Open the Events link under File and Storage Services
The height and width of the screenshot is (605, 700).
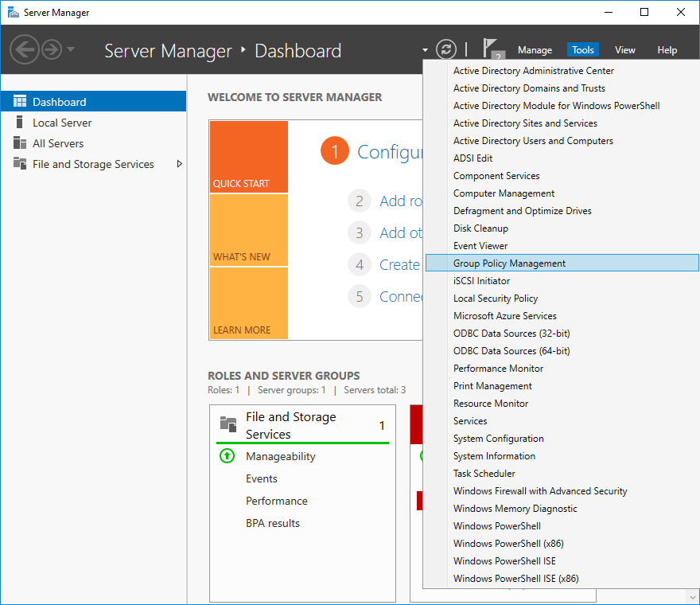pos(262,478)
